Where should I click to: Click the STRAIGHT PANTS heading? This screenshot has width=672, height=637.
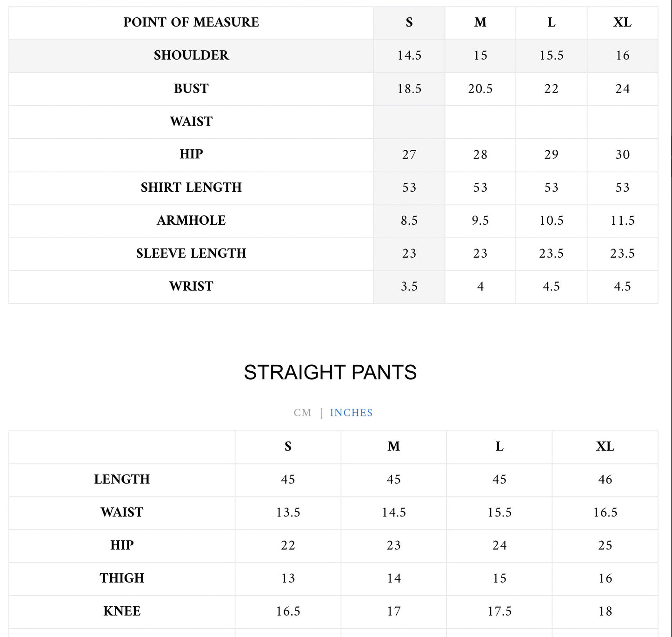[330, 372]
